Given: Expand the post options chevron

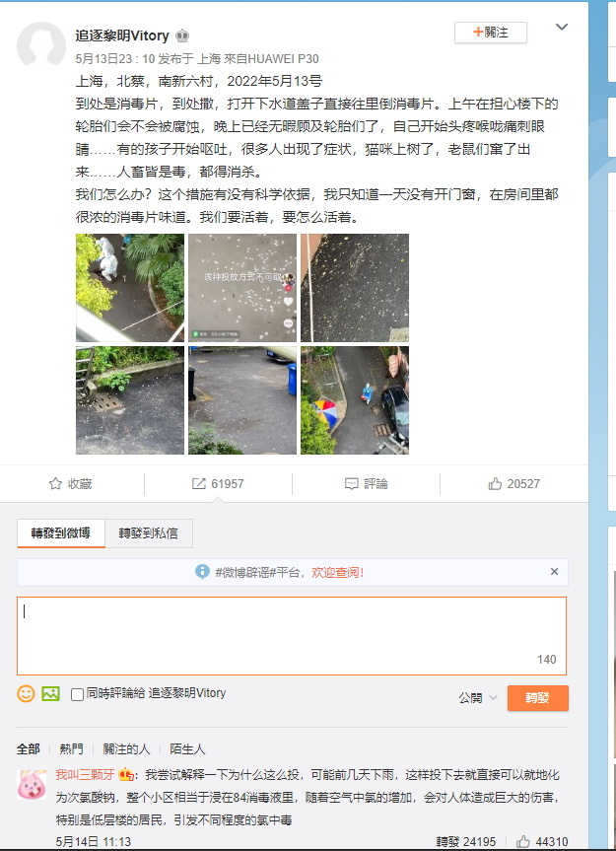Looking at the screenshot, I should (562, 27).
